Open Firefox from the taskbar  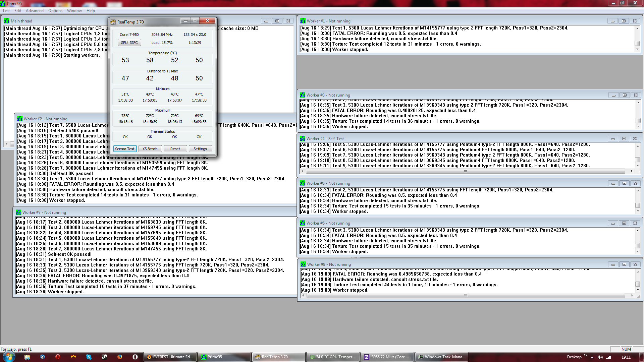(120, 357)
